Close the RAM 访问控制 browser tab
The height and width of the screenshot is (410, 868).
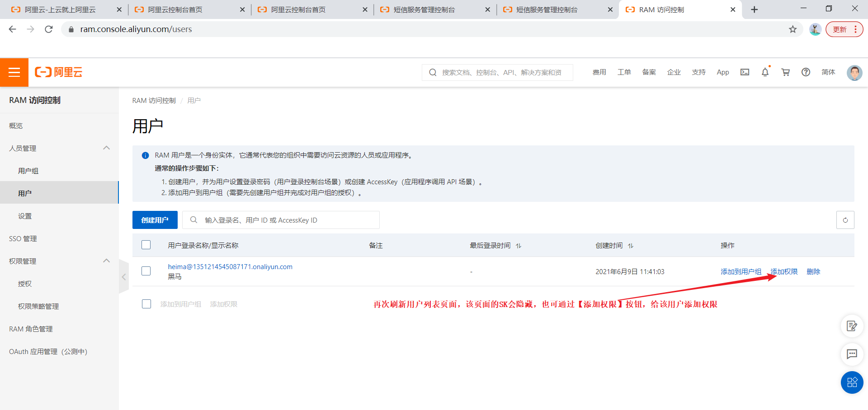click(x=733, y=9)
